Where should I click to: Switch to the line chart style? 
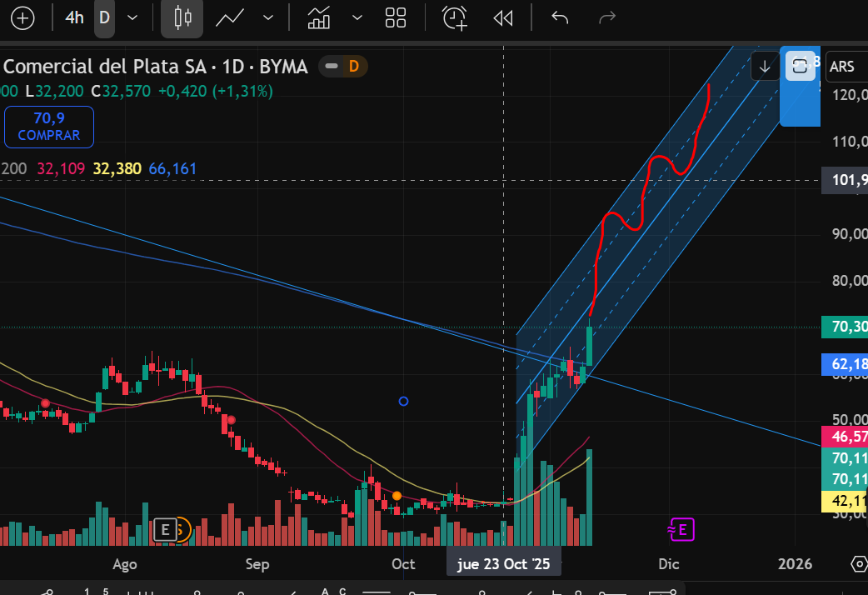coord(230,18)
